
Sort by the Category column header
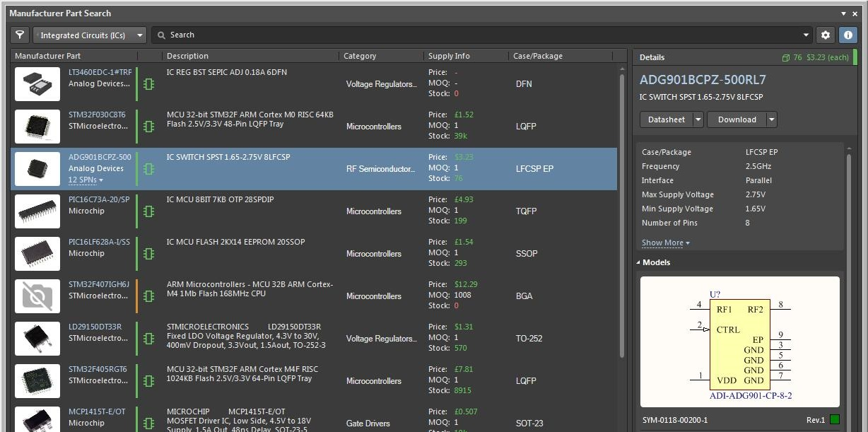click(360, 56)
